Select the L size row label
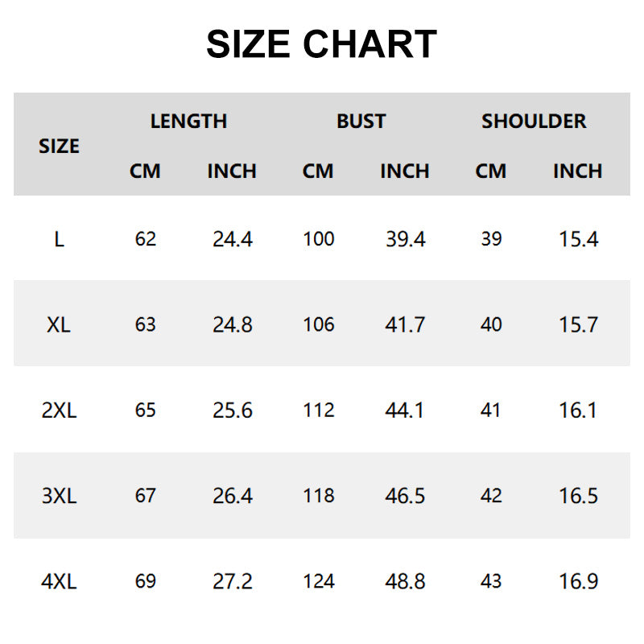 59,239
